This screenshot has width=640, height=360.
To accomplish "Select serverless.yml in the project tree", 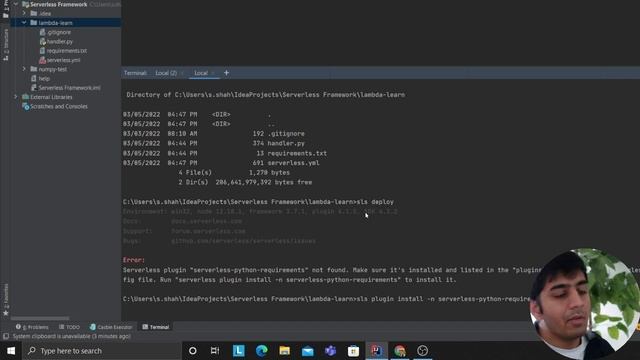I will click(64, 60).
